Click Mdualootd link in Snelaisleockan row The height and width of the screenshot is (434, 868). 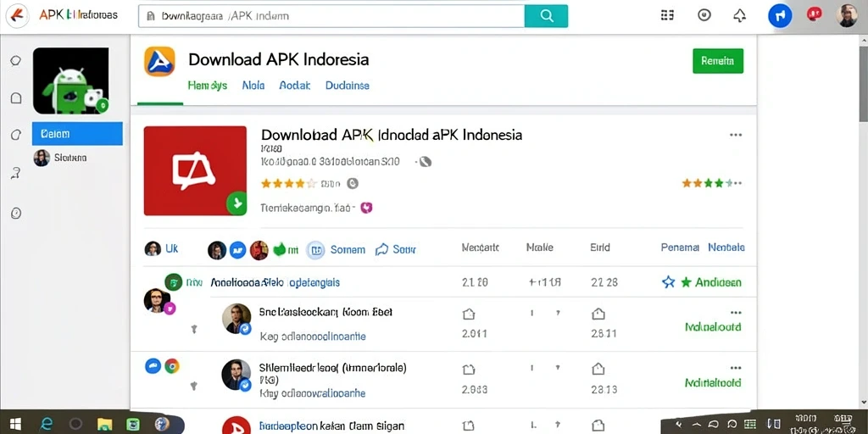coord(713,326)
